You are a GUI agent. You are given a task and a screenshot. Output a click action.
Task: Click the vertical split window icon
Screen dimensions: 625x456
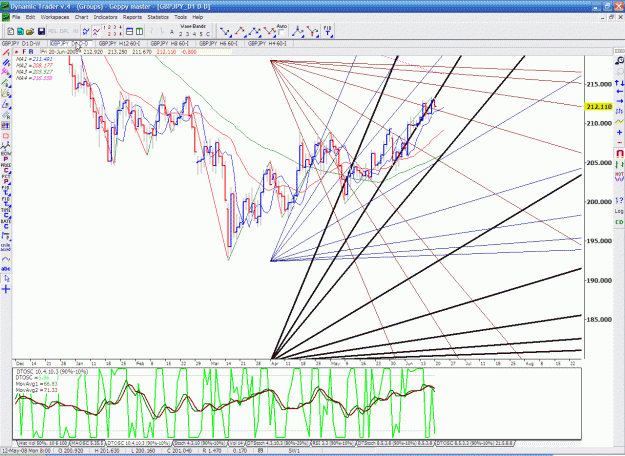click(140, 31)
